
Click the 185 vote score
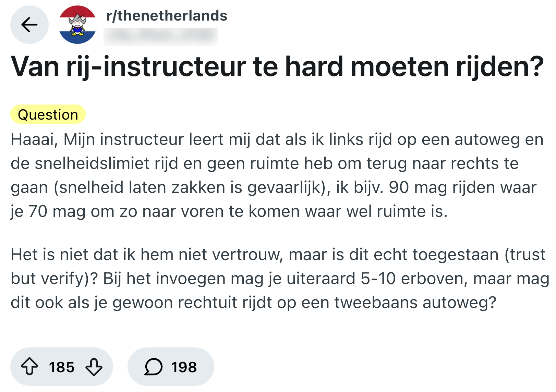point(62,367)
